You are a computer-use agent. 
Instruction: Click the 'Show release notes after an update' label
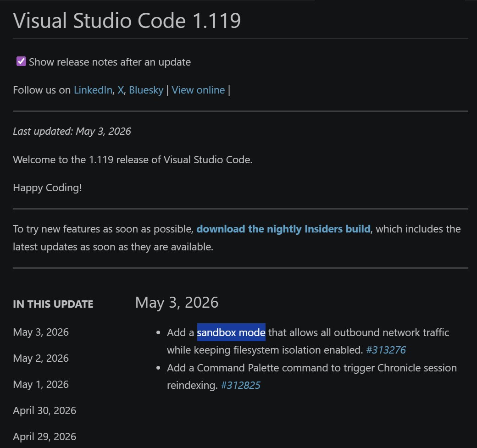tap(110, 62)
